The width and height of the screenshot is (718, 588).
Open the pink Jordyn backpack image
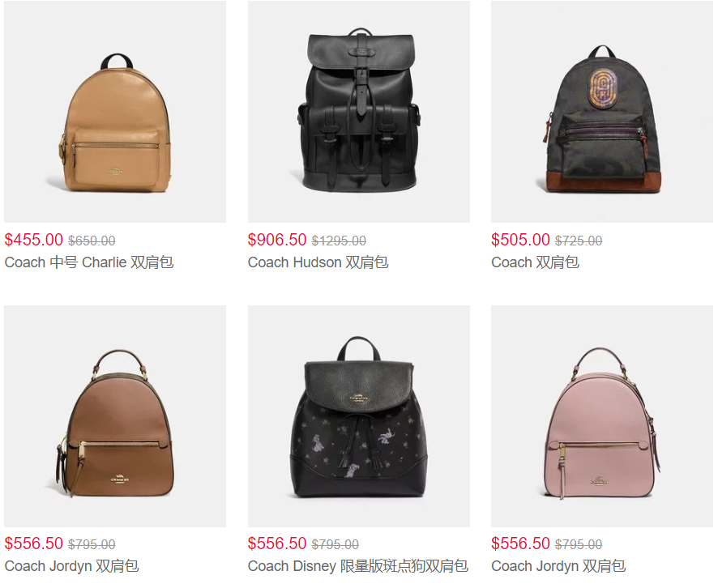pos(602,416)
